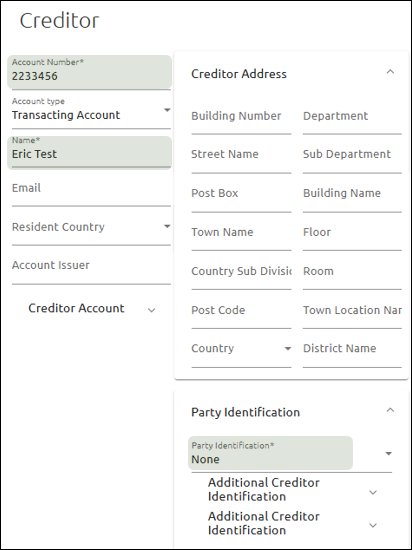
Task: Expand the Creditor Account section
Action: click(x=91, y=308)
